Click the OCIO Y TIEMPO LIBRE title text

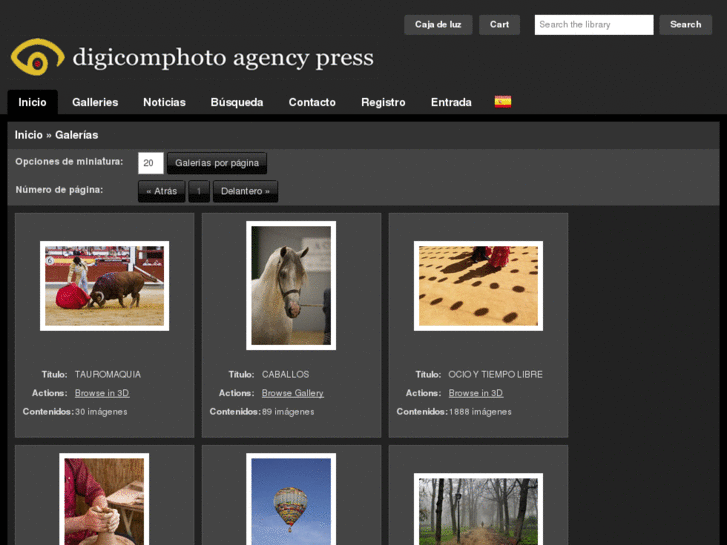pos(495,374)
